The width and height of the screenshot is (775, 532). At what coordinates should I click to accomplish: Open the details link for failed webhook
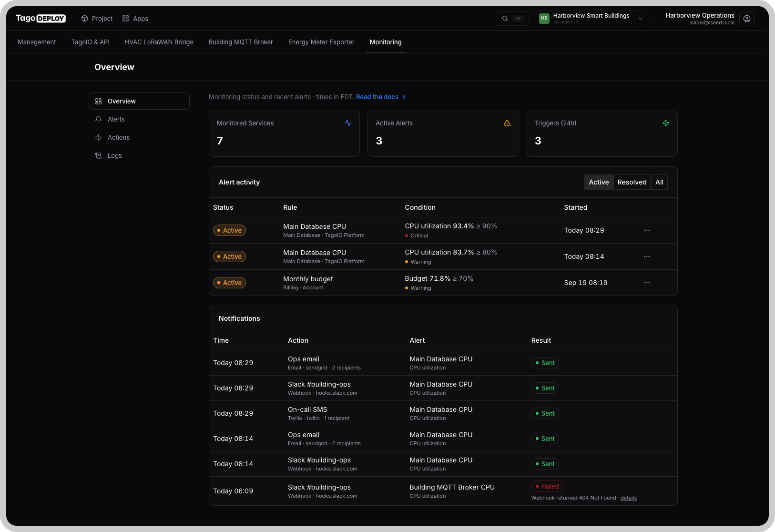click(629, 498)
